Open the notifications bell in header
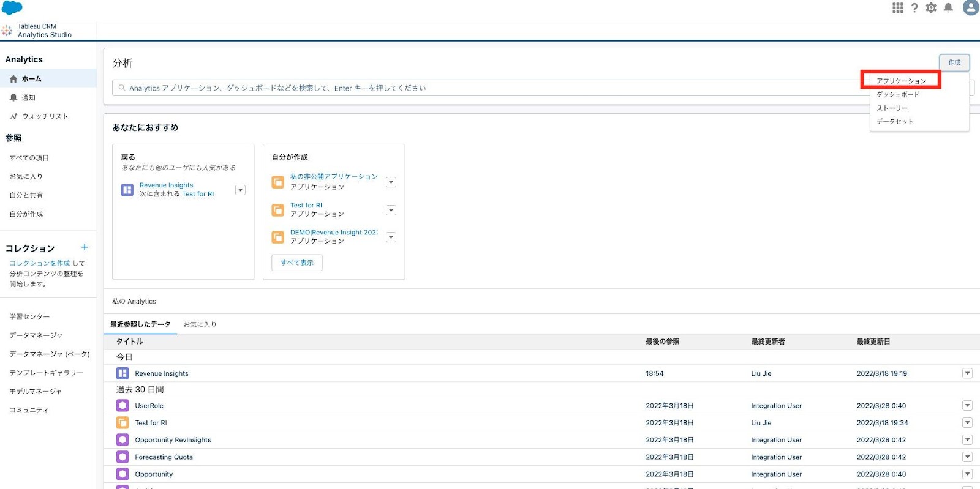Image resolution: width=980 pixels, height=489 pixels. click(x=948, y=8)
